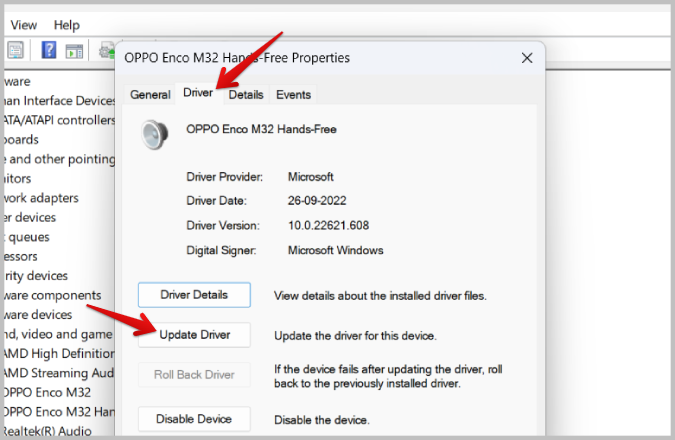This screenshot has height=440, width=675.
Task: Select AMD High Definition Audio device
Action: pos(59,353)
